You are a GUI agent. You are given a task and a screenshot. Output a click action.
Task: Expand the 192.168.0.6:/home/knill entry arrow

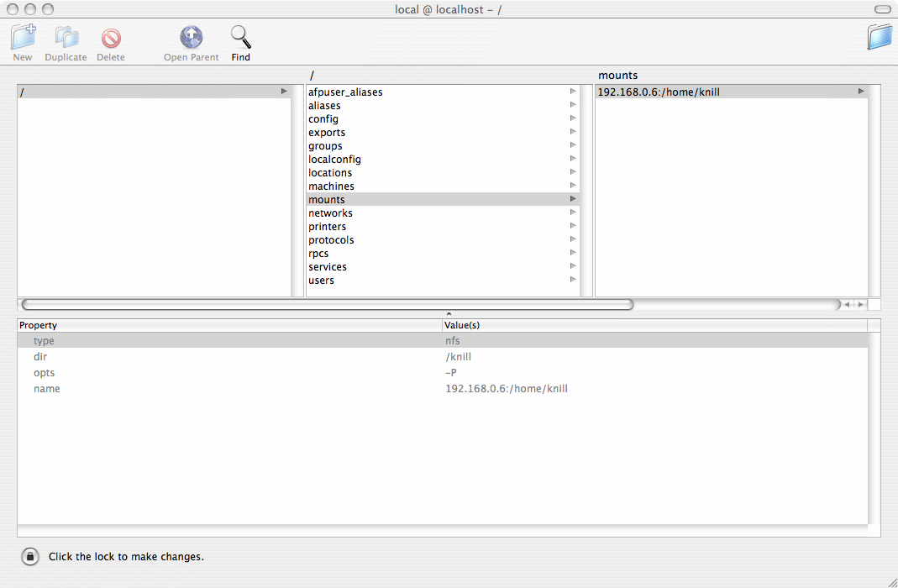pyautogui.click(x=861, y=92)
